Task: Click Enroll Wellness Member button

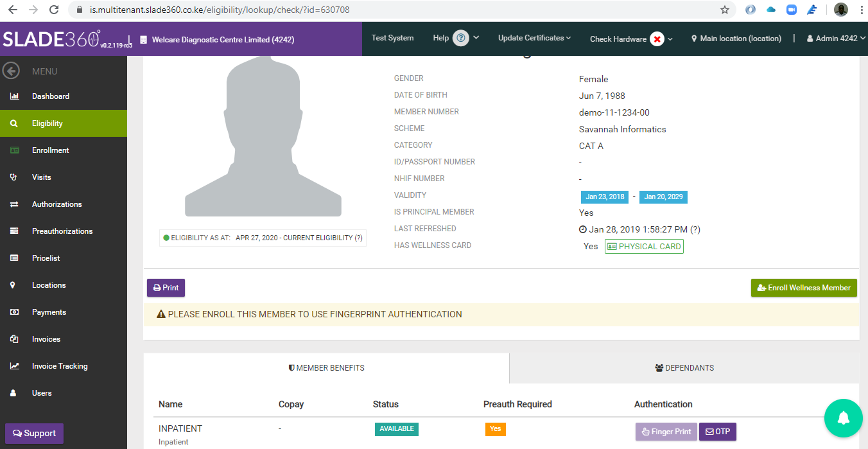Action: click(804, 288)
